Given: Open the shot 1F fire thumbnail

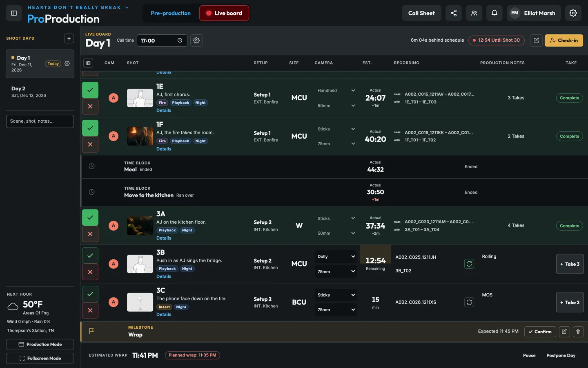Looking at the screenshot, I should (140, 136).
